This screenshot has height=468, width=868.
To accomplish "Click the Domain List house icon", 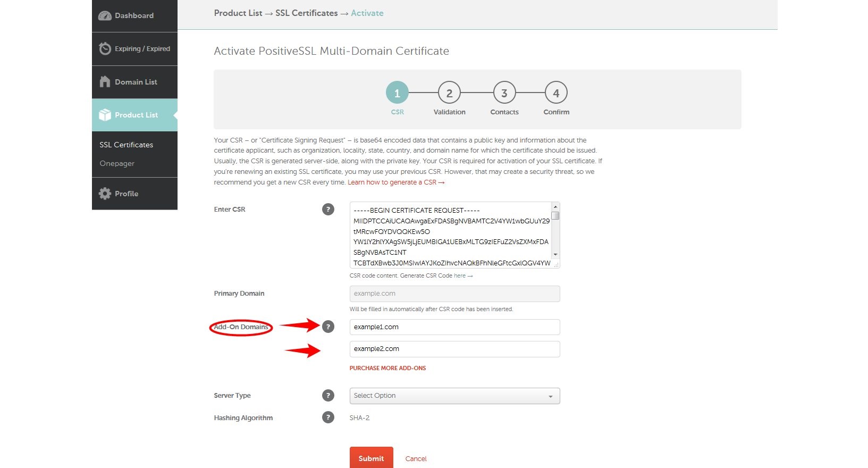I will tap(105, 81).
